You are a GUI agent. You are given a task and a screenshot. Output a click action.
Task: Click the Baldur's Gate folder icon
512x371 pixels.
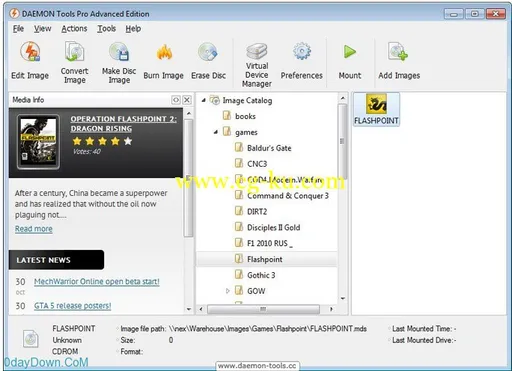click(x=239, y=147)
